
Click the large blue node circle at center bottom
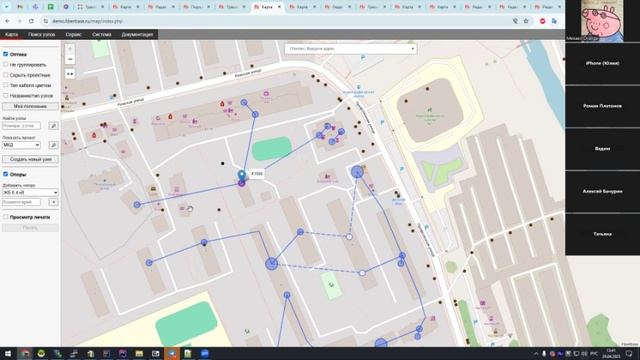point(271,264)
